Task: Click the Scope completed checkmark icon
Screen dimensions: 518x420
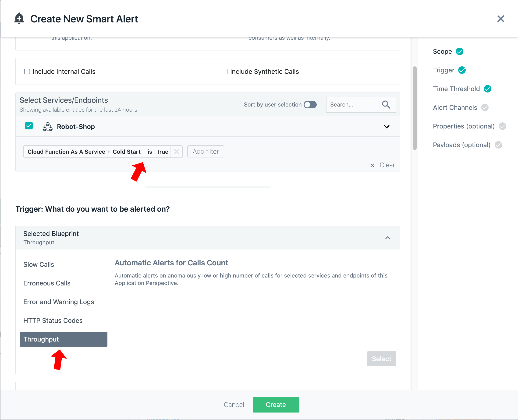Action: (459, 52)
